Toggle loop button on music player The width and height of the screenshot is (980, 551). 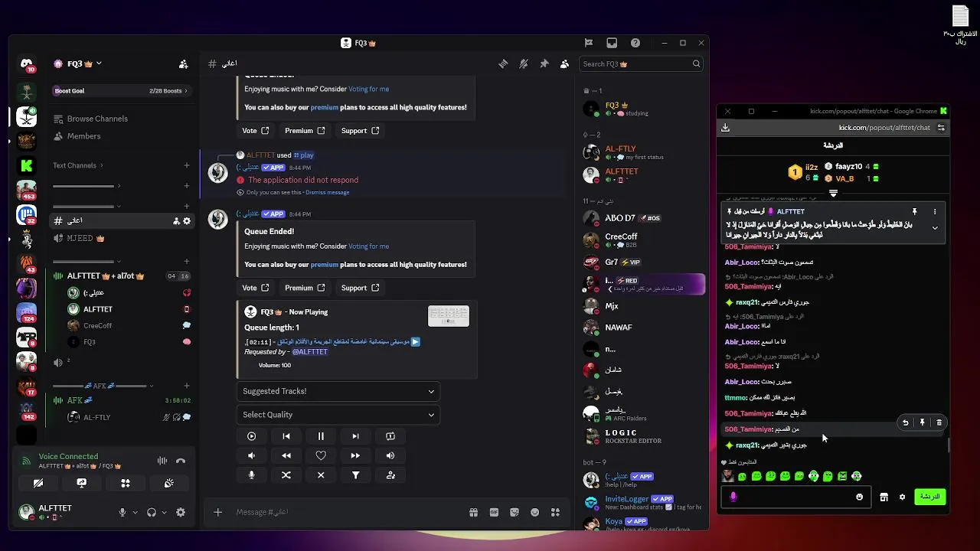pos(390,436)
